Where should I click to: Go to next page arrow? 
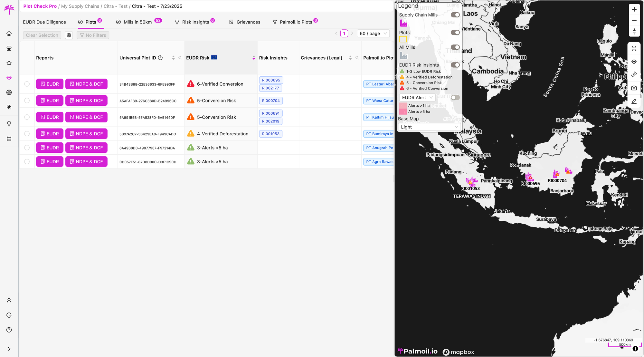coord(352,34)
